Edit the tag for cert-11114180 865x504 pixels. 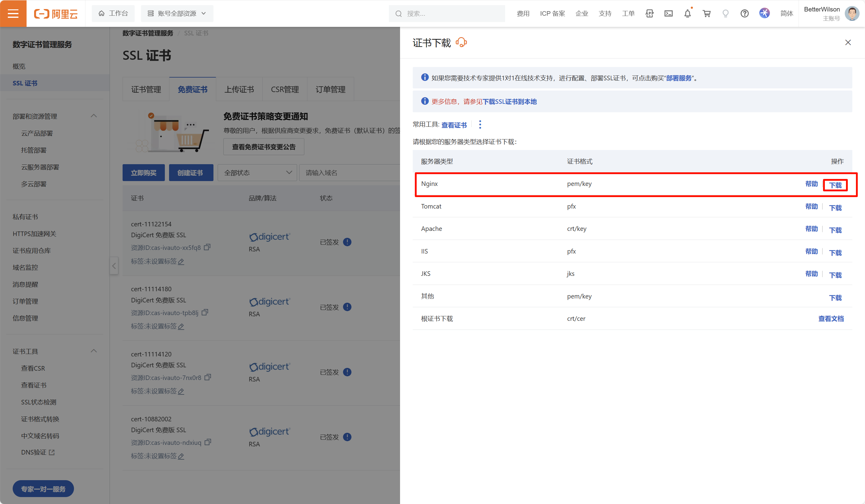[x=181, y=326]
